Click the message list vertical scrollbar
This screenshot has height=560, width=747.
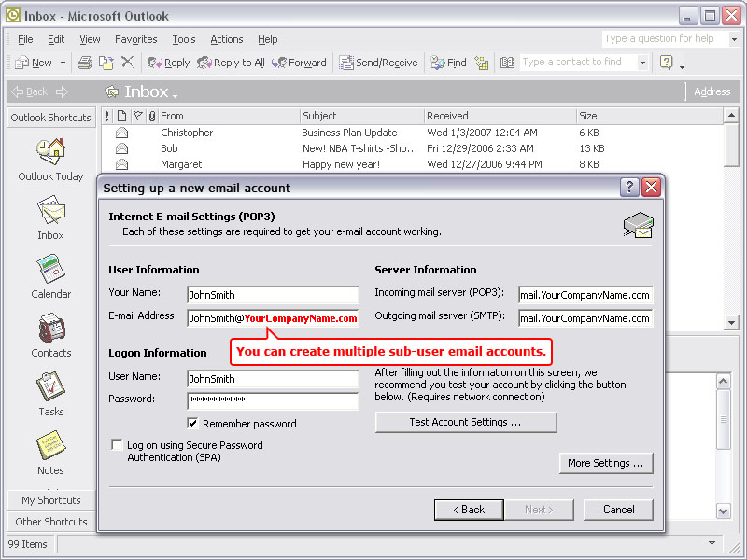[x=731, y=224]
